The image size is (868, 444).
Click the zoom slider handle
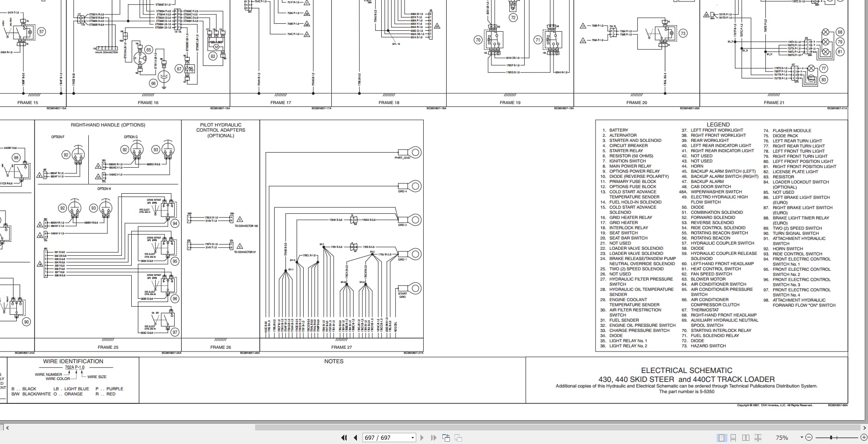click(x=831, y=437)
